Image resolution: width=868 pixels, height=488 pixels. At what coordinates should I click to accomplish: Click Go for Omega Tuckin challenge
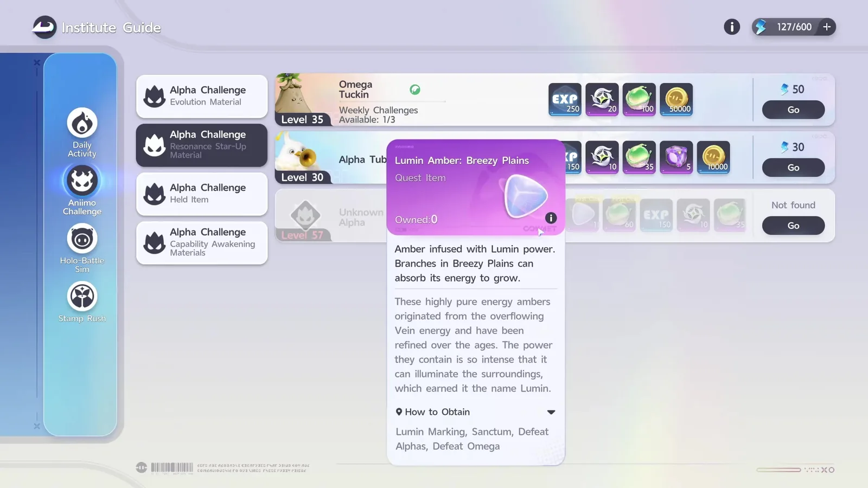pyautogui.click(x=793, y=110)
